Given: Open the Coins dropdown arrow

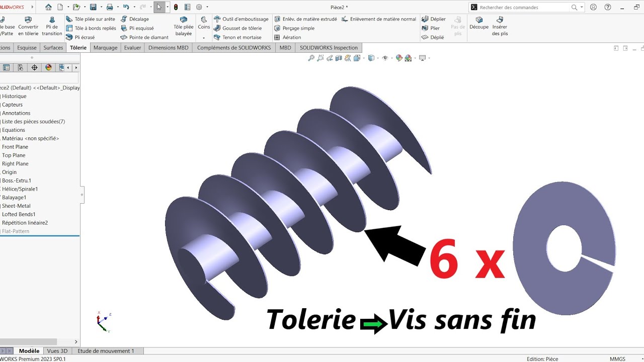Looking at the screenshot, I should (x=204, y=38).
